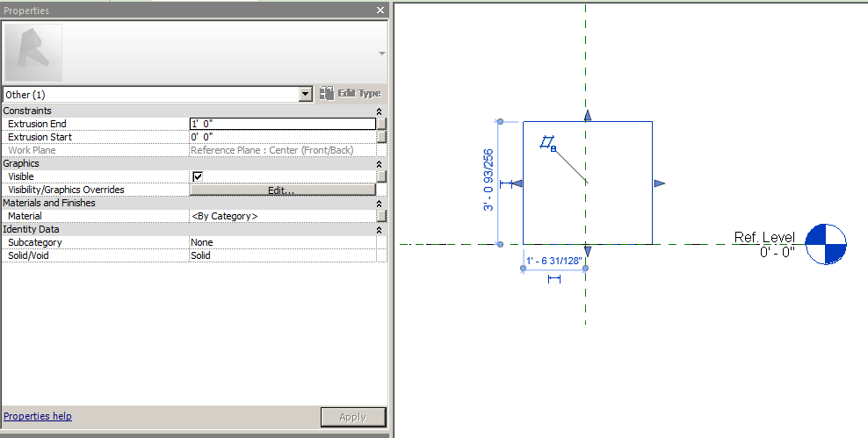Screen dimensions: 868x438
Task: Collapse the Materials and Finishes section
Action: tap(380, 204)
